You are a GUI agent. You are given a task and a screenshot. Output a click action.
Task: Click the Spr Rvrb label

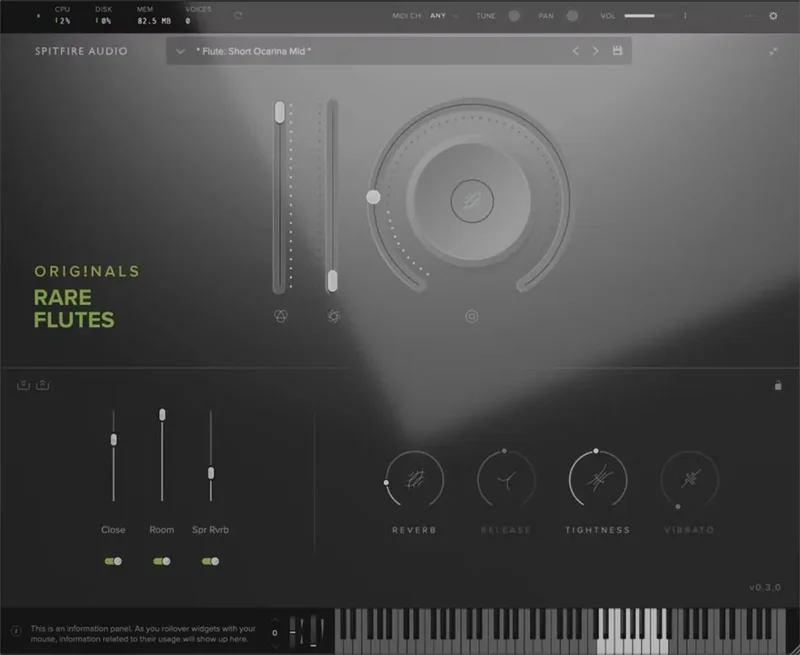pyautogui.click(x=210, y=530)
